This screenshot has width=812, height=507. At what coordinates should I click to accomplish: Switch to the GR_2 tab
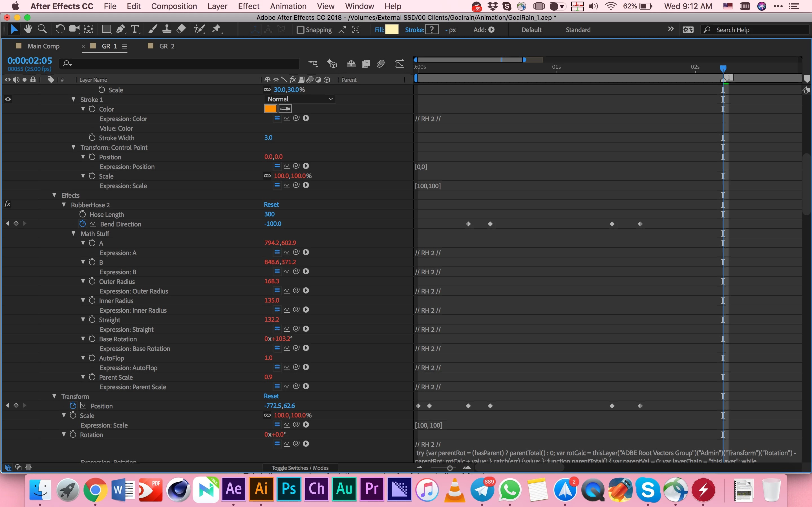coord(167,46)
